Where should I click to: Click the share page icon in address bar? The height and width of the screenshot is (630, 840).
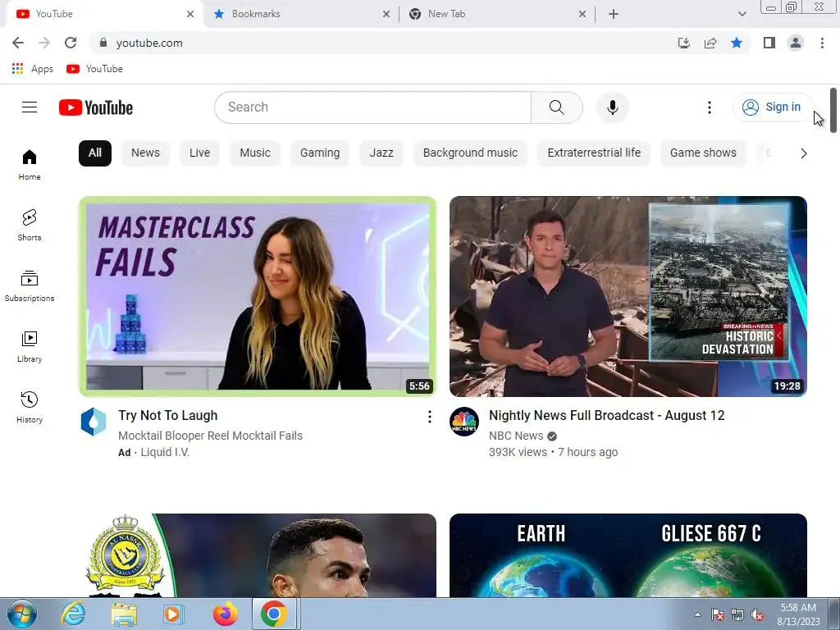710,43
